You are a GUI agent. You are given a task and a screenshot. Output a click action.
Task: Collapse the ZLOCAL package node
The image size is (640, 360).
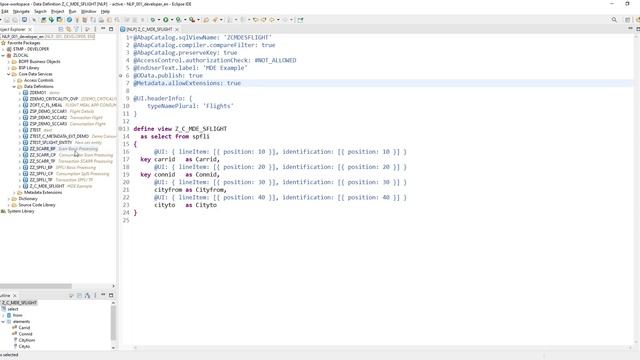point(3,55)
